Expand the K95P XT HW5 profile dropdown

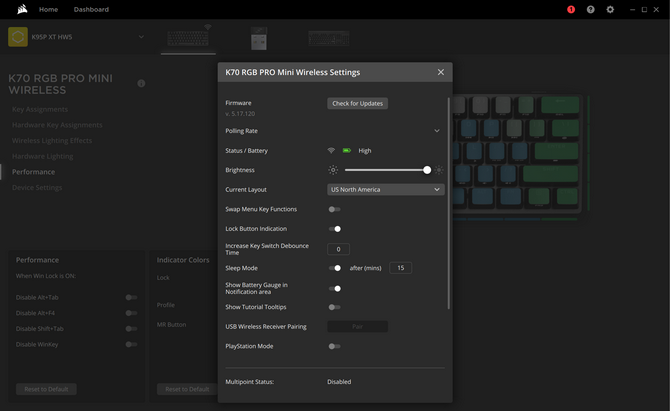click(x=141, y=37)
